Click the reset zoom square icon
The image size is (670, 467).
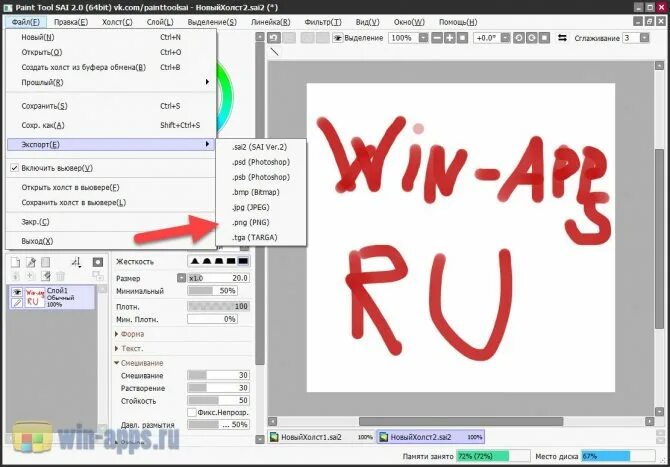coord(462,38)
